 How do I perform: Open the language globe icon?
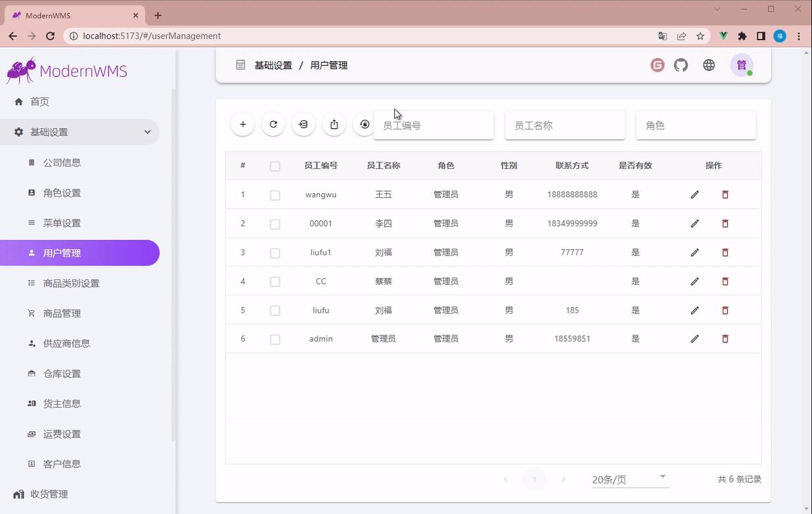tap(709, 65)
